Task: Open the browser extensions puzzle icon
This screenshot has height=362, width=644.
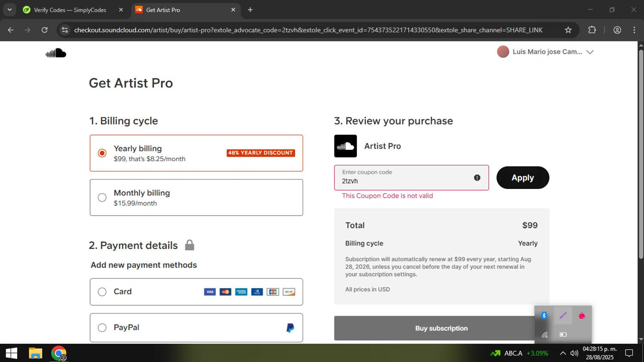Action: click(x=592, y=30)
